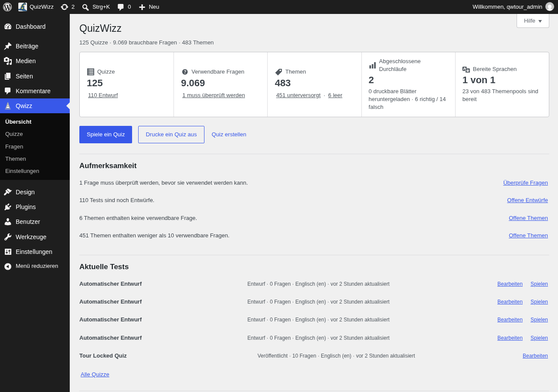Viewport: 558px width, 392px height.
Task: Click the Benutzer person icon
Action: tap(8, 222)
